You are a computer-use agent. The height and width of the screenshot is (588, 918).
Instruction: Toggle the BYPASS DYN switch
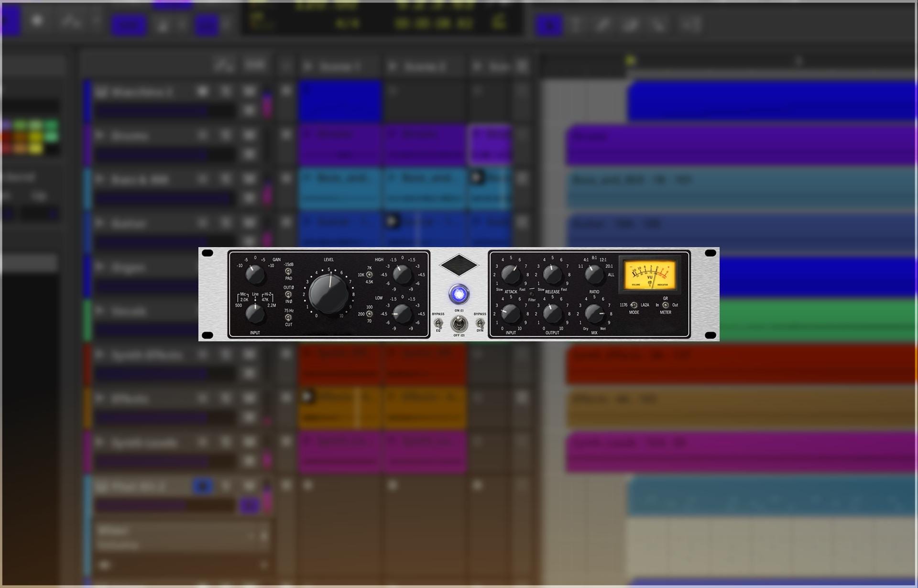[x=480, y=323]
